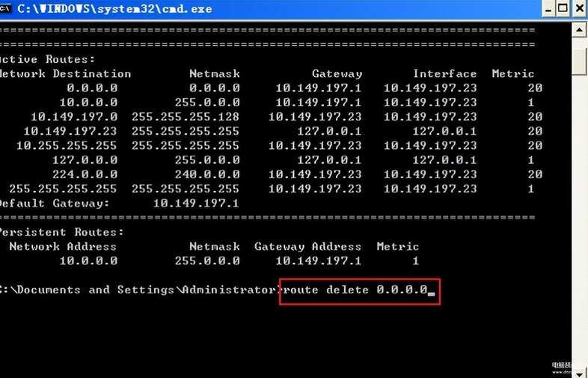Click the title text C:\WINDOWS\system32\cmd.exe
The height and width of the screenshot is (378, 588).
tap(114, 9)
